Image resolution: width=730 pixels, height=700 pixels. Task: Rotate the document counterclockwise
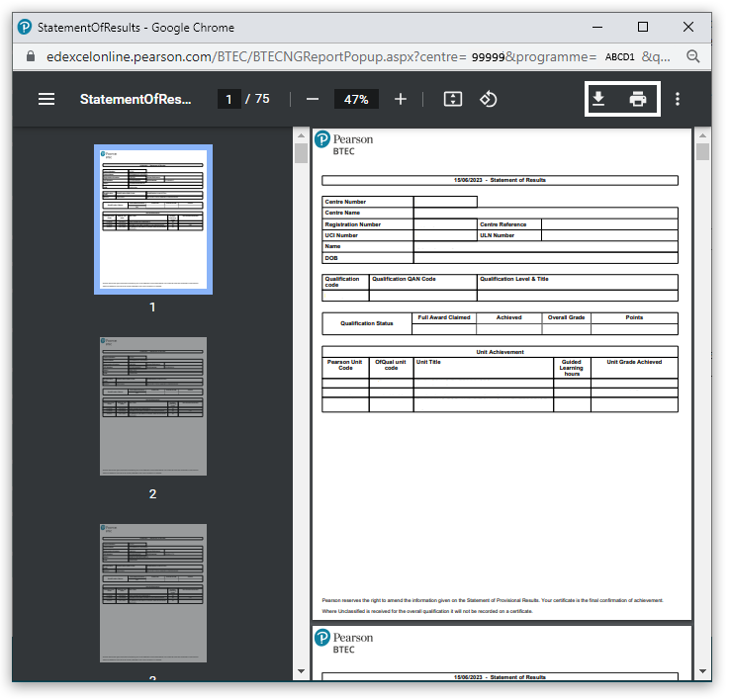tap(488, 99)
